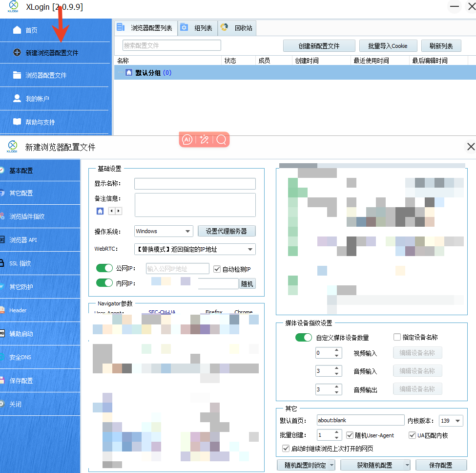Uncheck 启动时继续浏览上次打开的网页 checkbox
The height and width of the screenshot is (473, 476).
coord(286,448)
